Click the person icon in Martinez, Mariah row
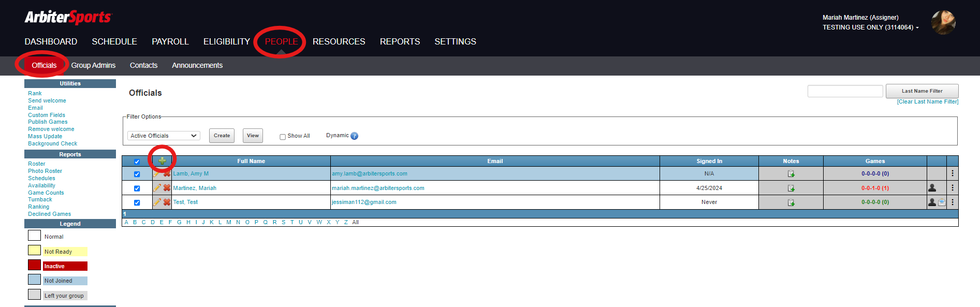The image size is (980, 307). coord(932,188)
